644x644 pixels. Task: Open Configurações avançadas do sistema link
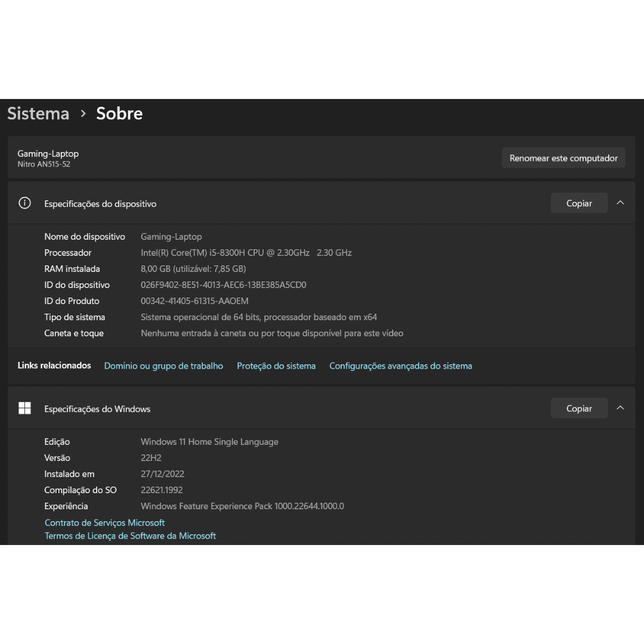[400, 366]
